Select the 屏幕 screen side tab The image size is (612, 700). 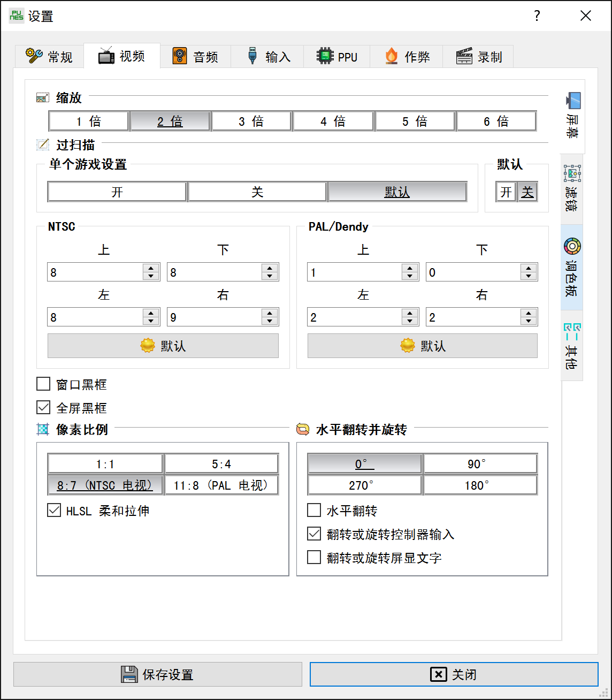(573, 117)
